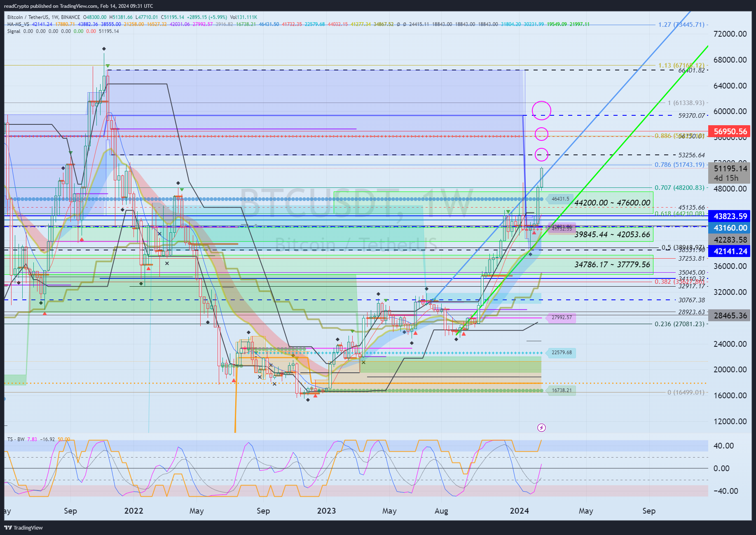Click the 4d 15h bar countdown
756x535 pixels.
click(x=726, y=178)
